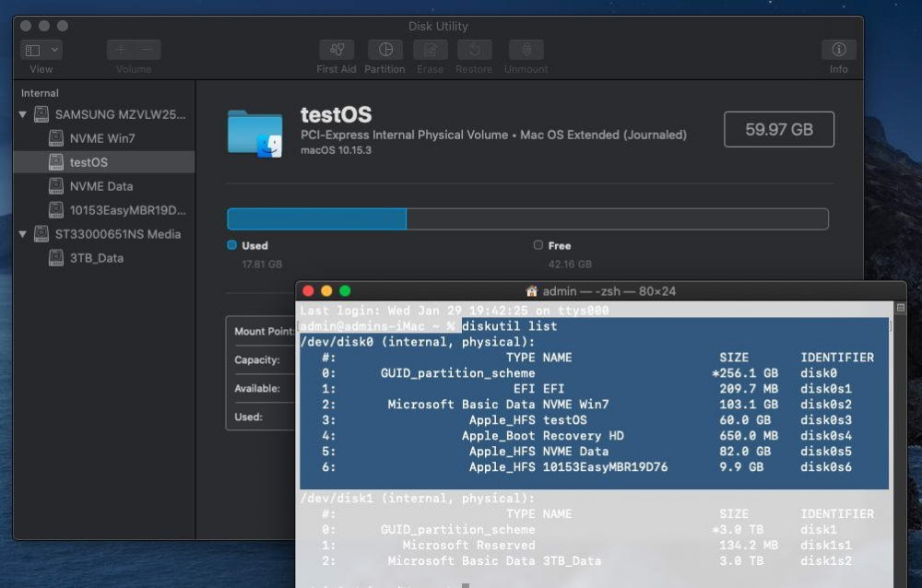The height and width of the screenshot is (588, 922).
Task: Click the testOS drive icon in sidebar
Action: click(56, 162)
